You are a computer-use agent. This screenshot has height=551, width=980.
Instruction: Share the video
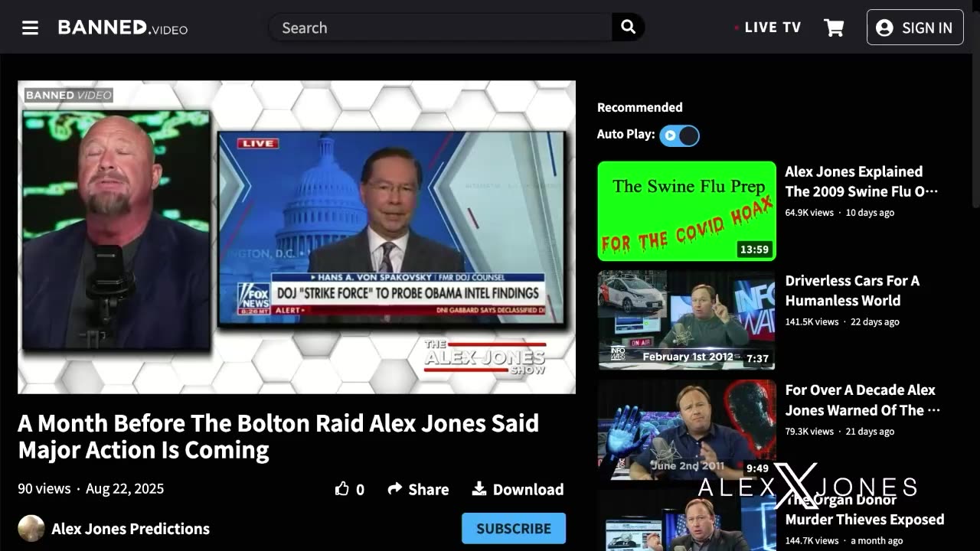pos(418,489)
